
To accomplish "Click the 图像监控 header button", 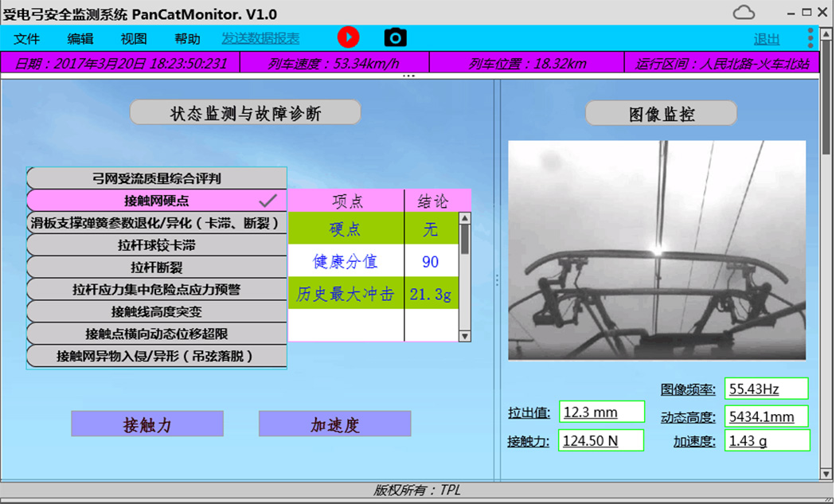I will pyautogui.click(x=661, y=114).
